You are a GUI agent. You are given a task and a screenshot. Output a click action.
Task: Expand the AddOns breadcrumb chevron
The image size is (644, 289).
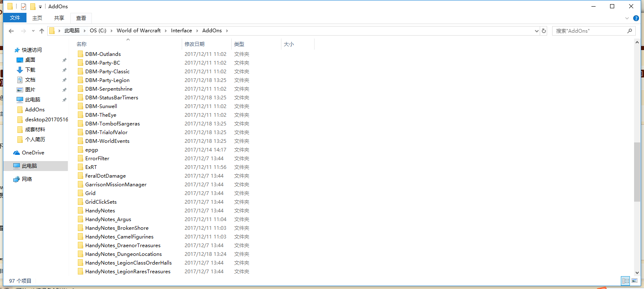coord(227,31)
